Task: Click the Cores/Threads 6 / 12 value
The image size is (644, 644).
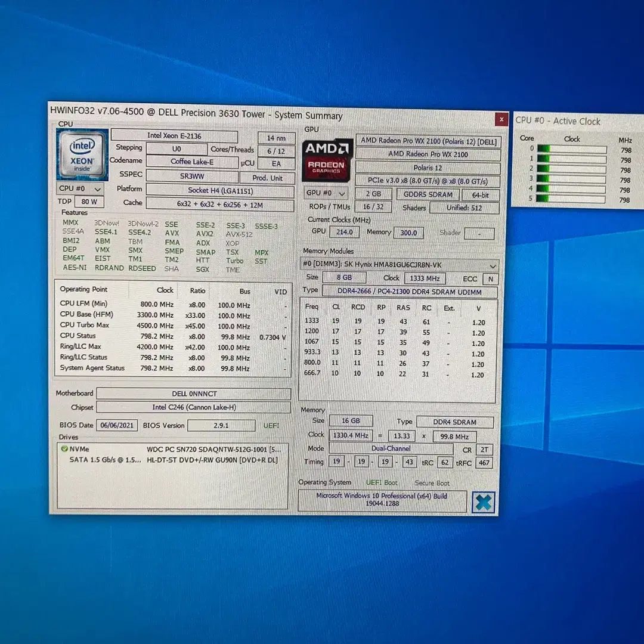Action: click(276, 151)
